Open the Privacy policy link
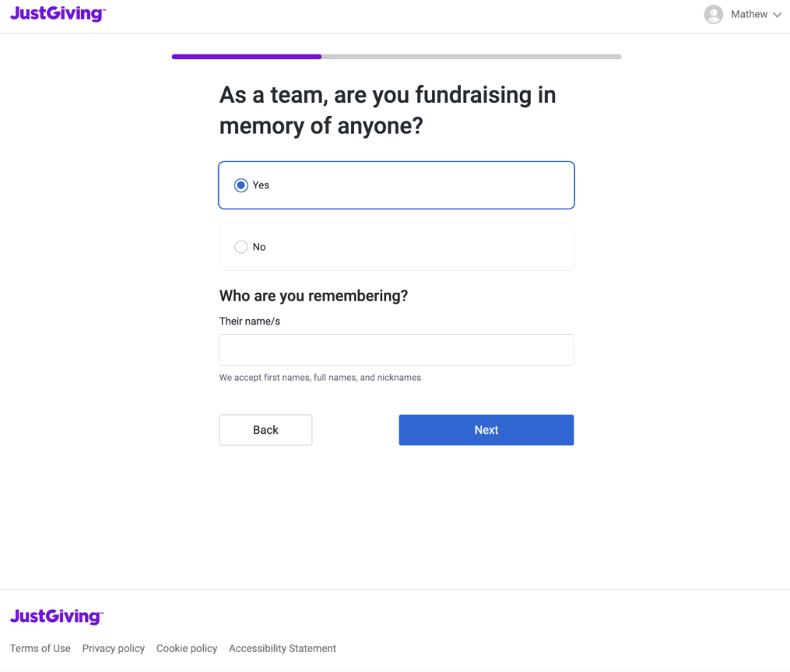790x672 pixels. [x=113, y=648]
